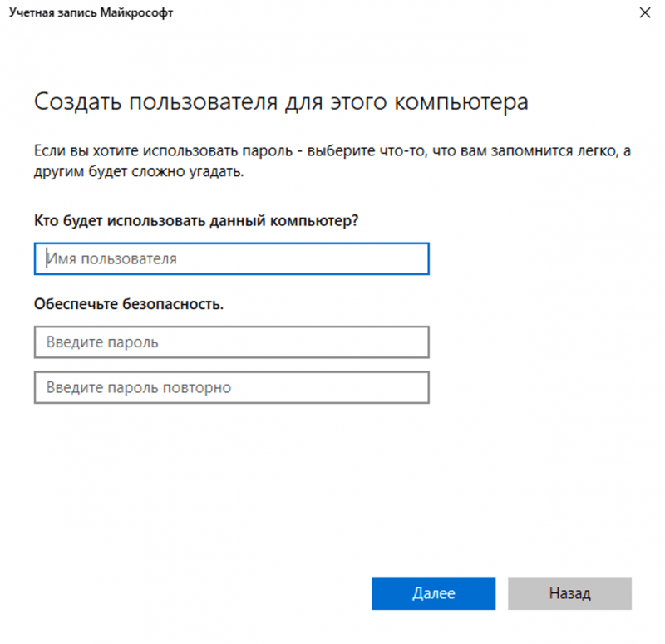
Task: Click the 'Создать пользователя для этого компьютера' heading
Action: coord(281,103)
